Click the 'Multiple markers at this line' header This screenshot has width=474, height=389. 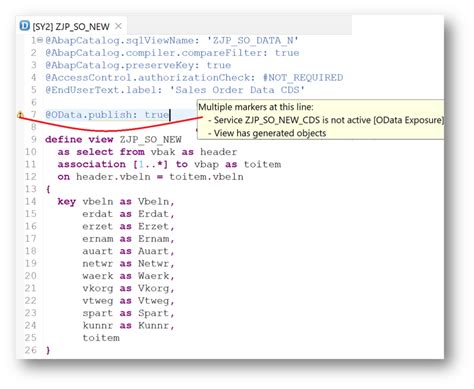pos(256,107)
